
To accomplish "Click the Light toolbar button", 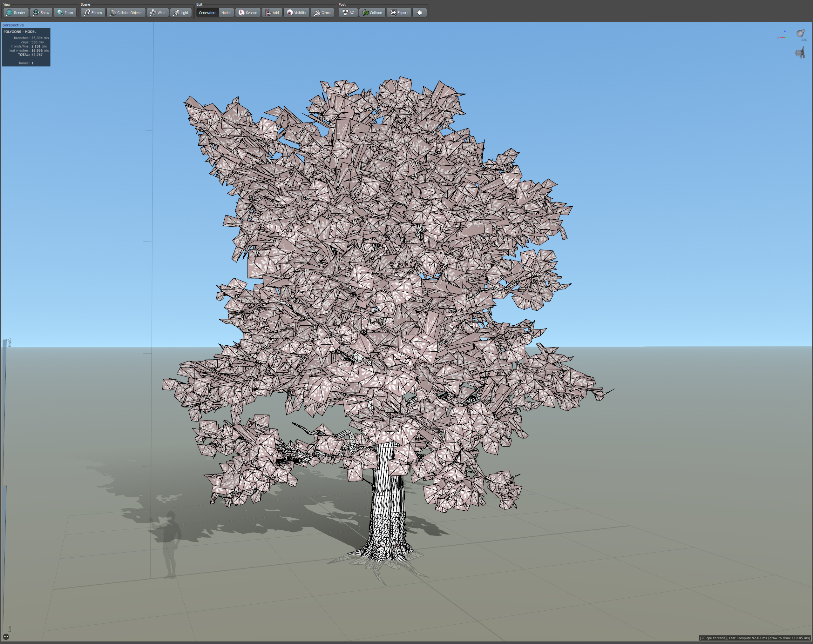I will (181, 12).
